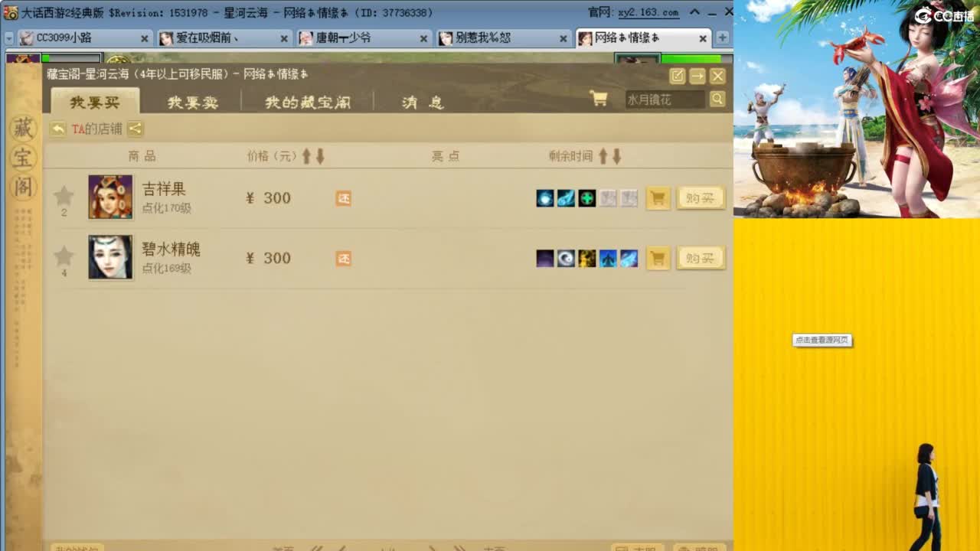
Task: Click the orange 还 bargain icon on the 吉祥果 row
Action: 344,197
